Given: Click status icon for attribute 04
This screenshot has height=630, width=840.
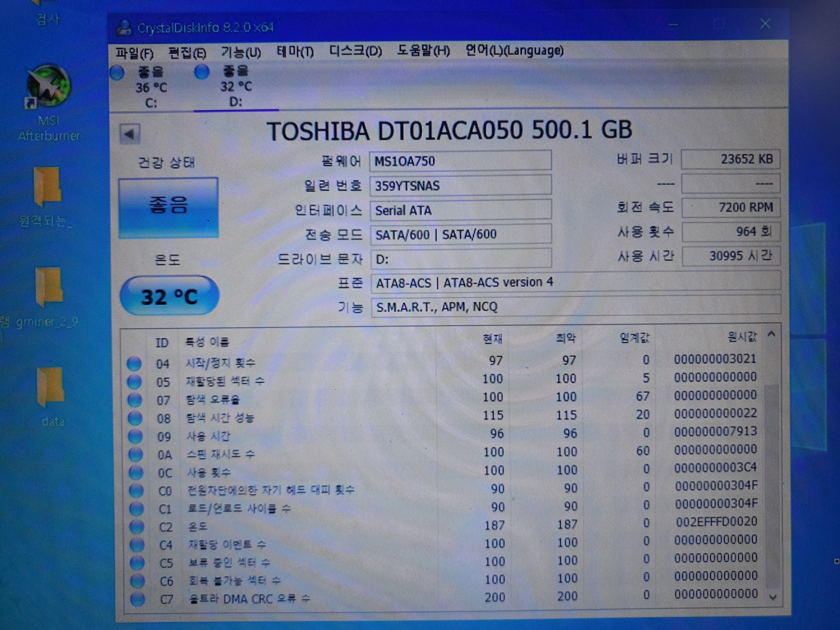Looking at the screenshot, I should [x=134, y=363].
